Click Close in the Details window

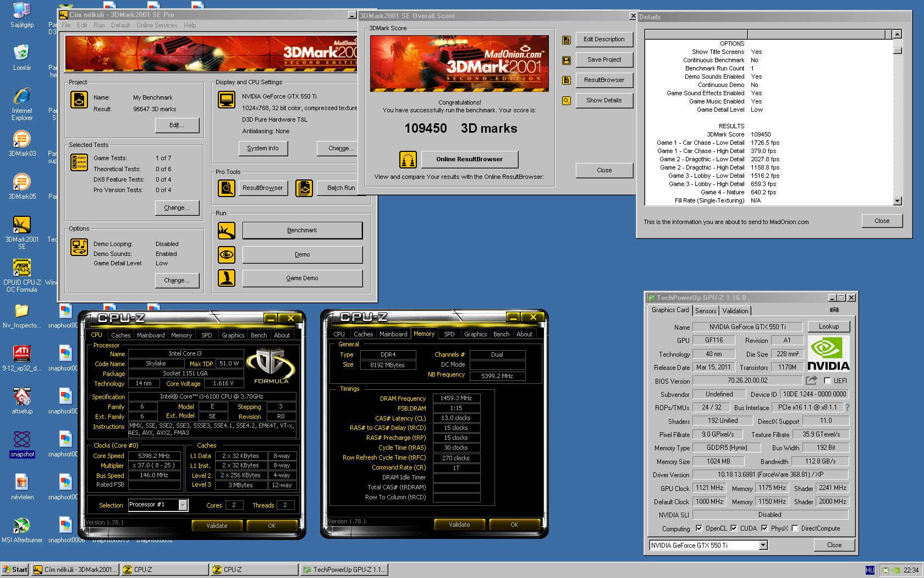[x=882, y=221]
